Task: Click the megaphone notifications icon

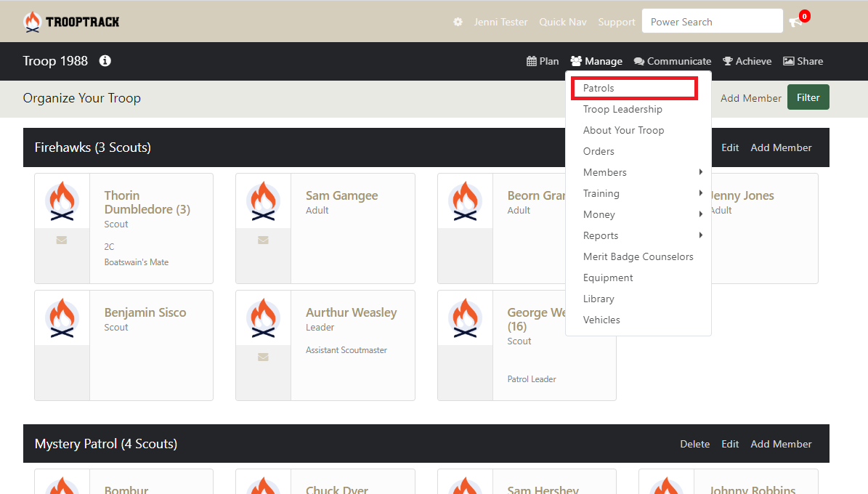Action: pyautogui.click(x=795, y=22)
